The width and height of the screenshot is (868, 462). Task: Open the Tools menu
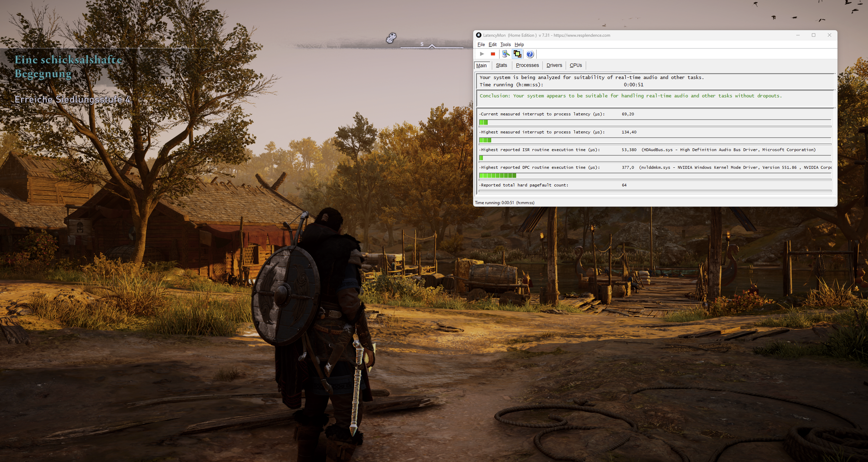[505, 45]
